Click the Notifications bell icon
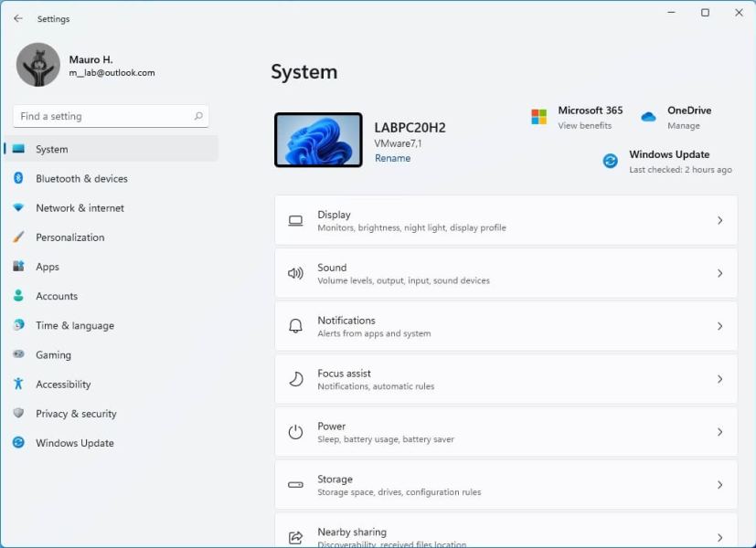Viewport: 756px width, 548px height. [x=293, y=325]
